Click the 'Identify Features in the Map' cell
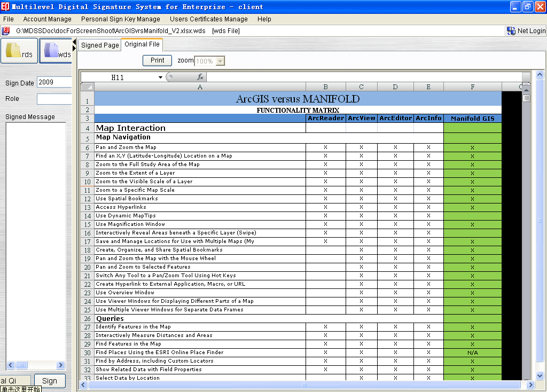This screenshot has width=547, height=392. [x=200, y=327]
